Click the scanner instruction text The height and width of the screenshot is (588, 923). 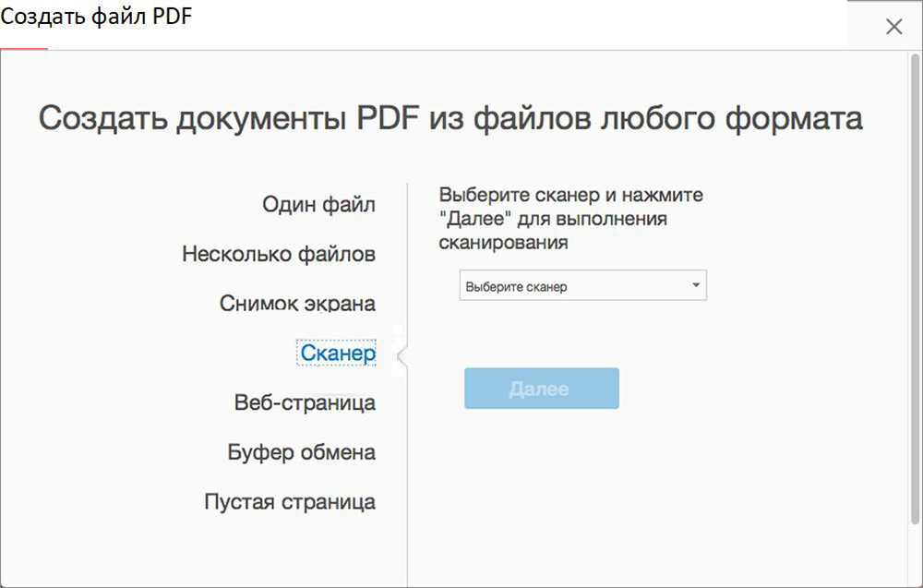click(570, 220)
